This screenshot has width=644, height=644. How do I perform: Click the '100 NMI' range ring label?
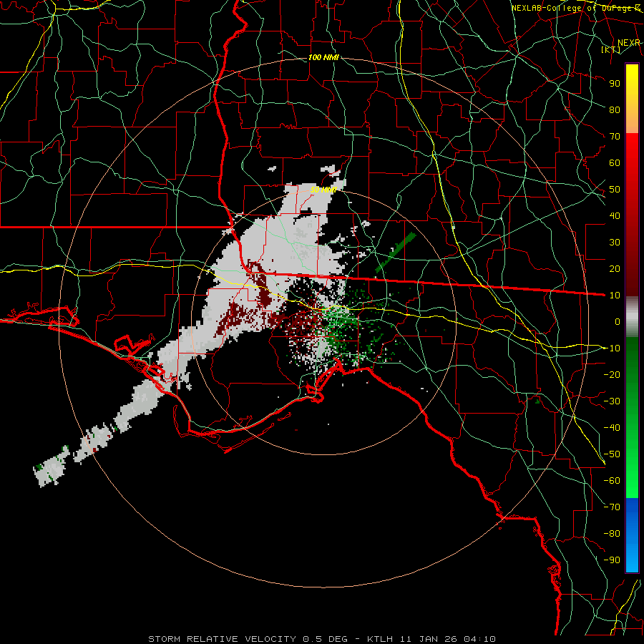pyautogui.click(x=323, y=57)
